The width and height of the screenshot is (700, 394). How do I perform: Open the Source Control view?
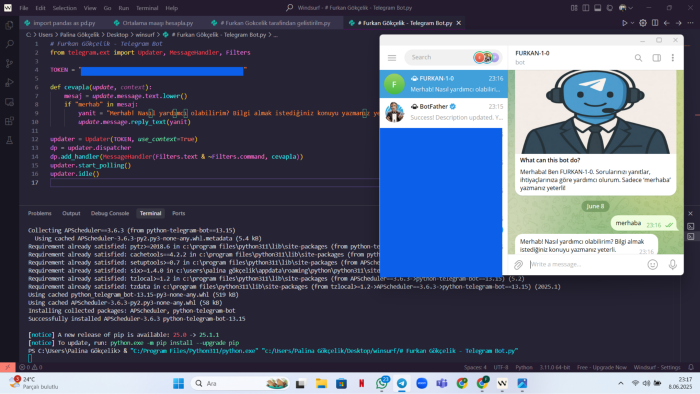tap(9, 63)
